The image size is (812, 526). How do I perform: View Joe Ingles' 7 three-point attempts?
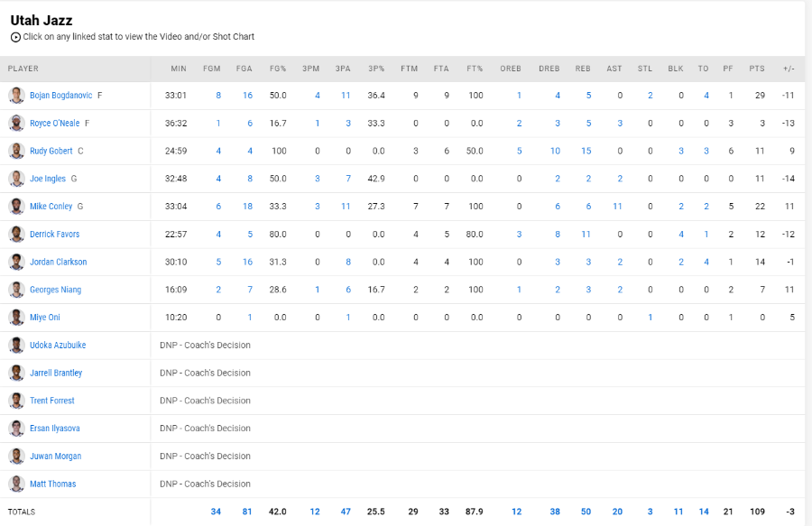tap(348, 179)
